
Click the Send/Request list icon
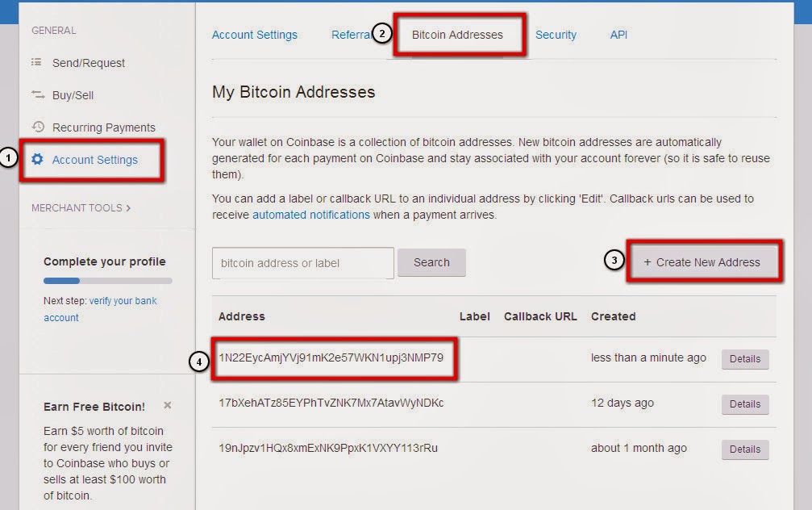[36, 62]
